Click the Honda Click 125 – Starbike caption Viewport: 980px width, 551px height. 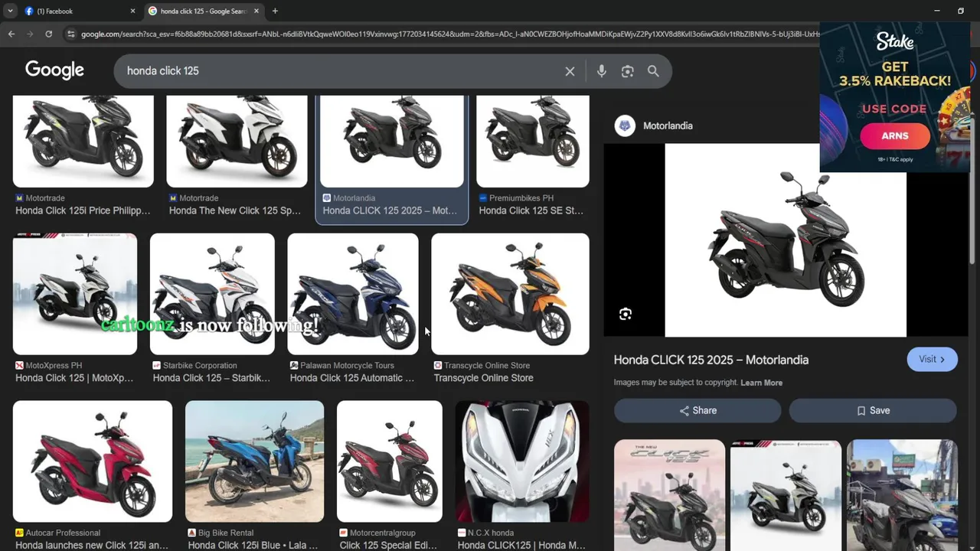pyautogui.click(x=211, y=378)
